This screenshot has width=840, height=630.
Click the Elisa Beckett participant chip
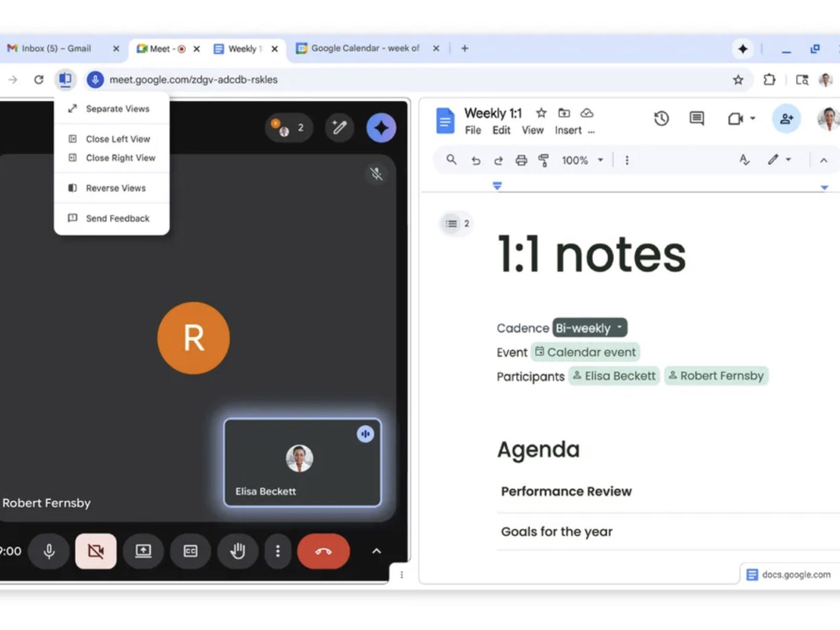pyautogui.click(x=614, y=376)
